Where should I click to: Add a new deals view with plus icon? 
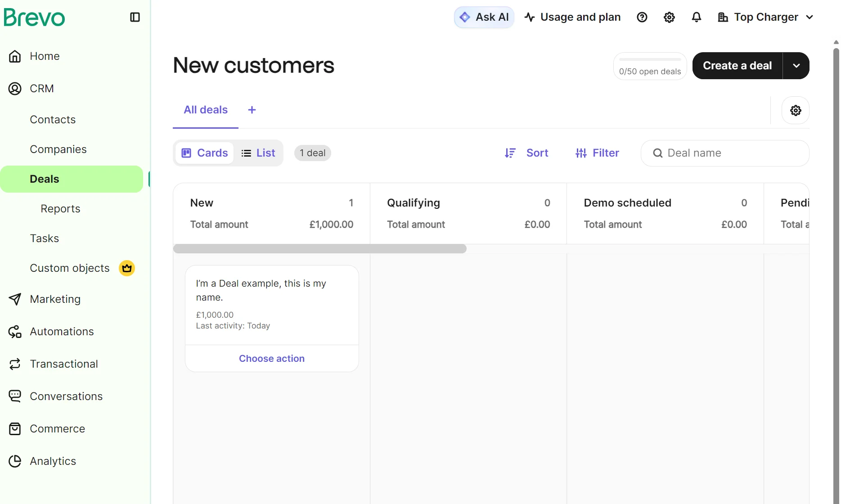pyautogui.click(x=252, y=110)
